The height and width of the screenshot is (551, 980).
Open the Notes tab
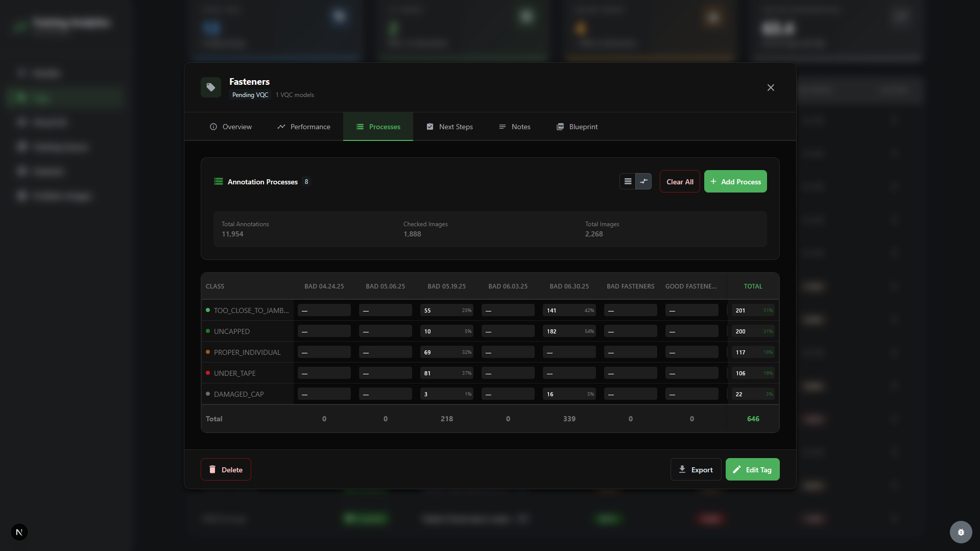514,127
